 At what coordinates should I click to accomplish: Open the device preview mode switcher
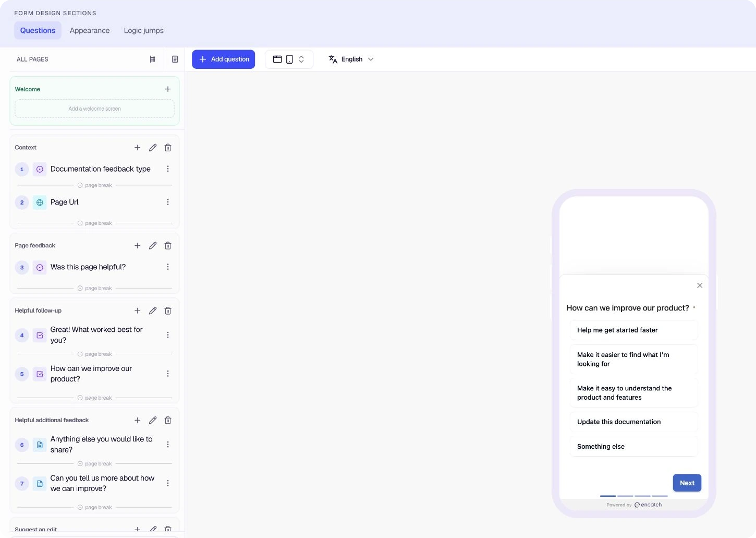289,59
